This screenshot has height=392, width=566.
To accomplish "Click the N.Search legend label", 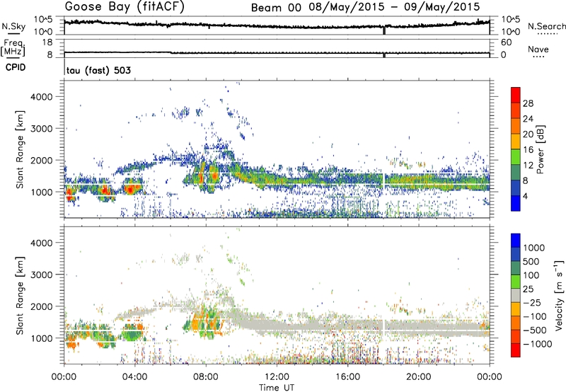I will pos(546,26).
